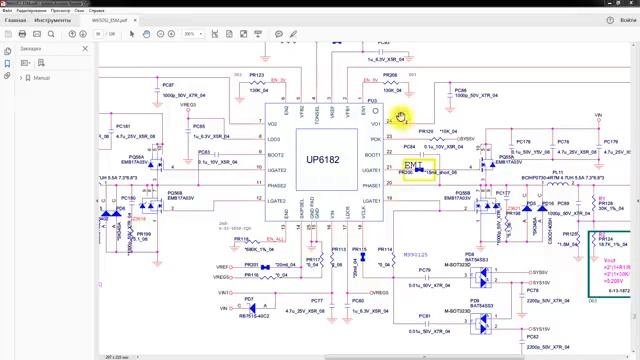Click the speech bubble comment icon
Screen dimensions: 640x360
279,34
